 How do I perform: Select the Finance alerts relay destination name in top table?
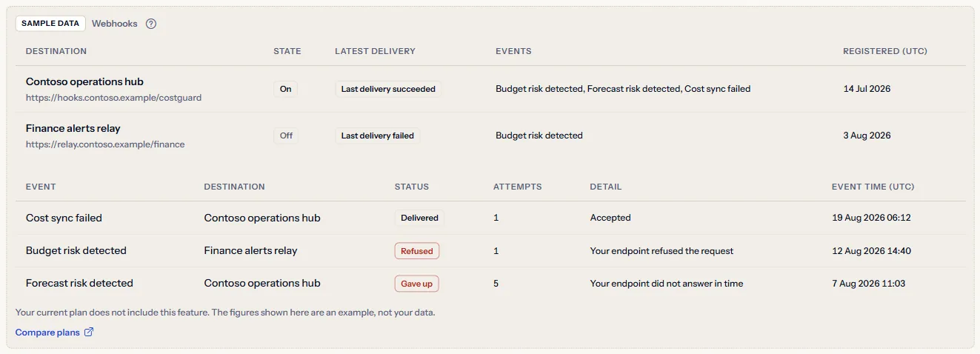tap(73, 128)
